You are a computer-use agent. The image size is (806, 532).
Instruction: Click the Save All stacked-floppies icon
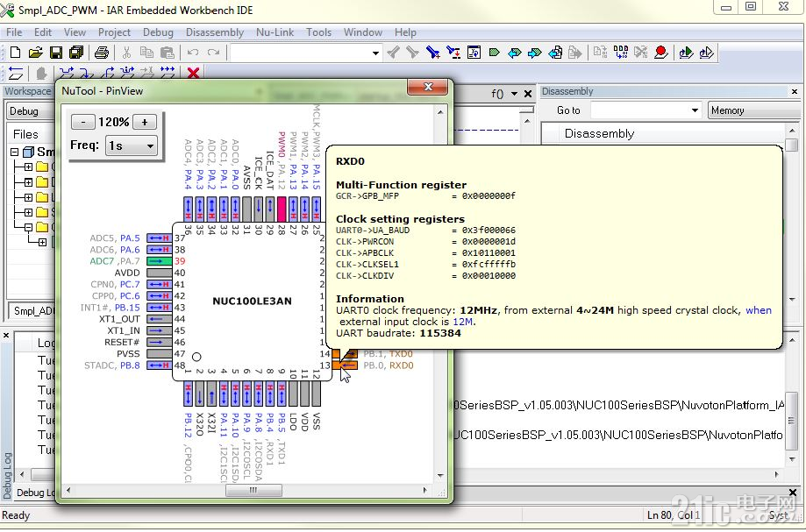click(x=76, y=53)
